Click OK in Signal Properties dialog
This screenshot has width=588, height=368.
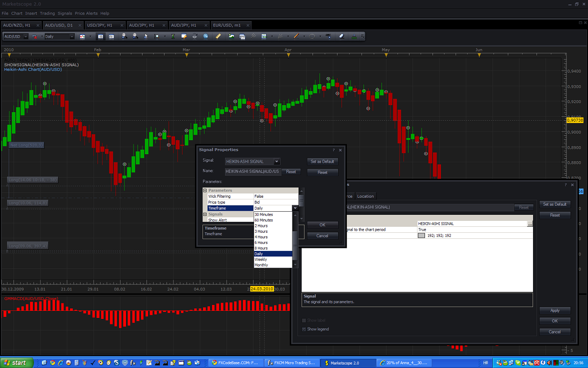pyautogui.click(x=322, y=225)
